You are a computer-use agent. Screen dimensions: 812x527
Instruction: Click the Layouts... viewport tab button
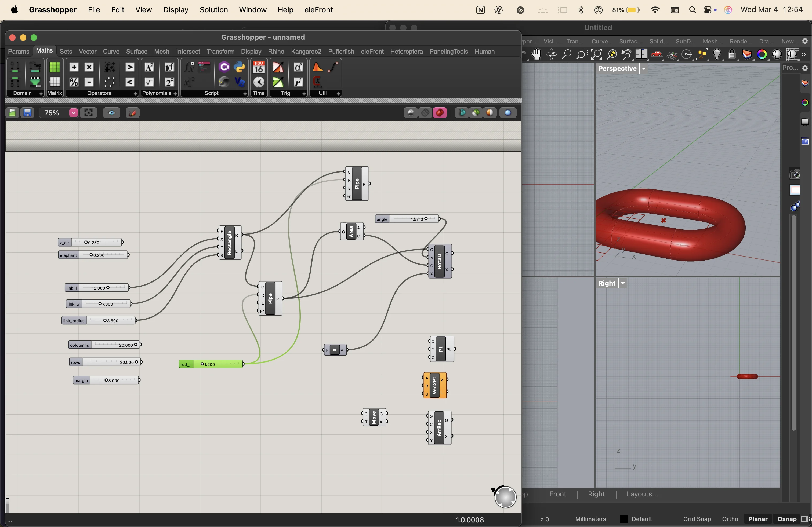pyautogui.click(x=642, y=494)
